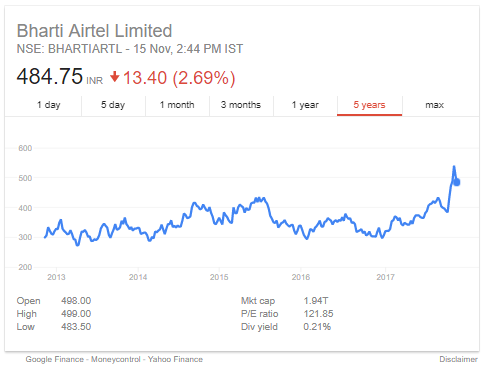Open the 1 month chart view
This screenshot has height=368, width=488.
click(x=177, y=105)
